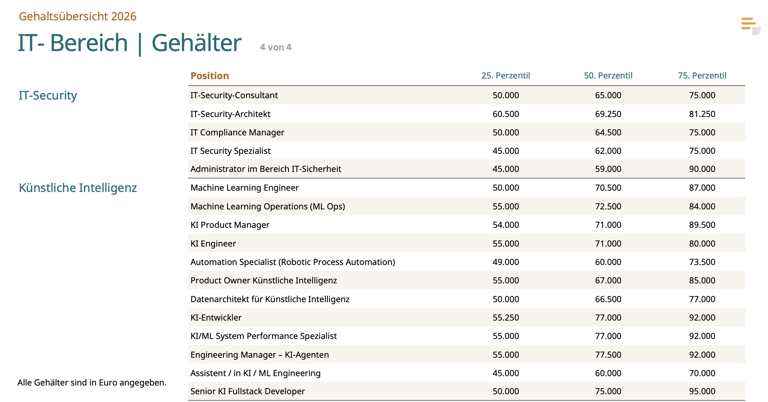Click the 'Position' column header

[x=209, y=76]
